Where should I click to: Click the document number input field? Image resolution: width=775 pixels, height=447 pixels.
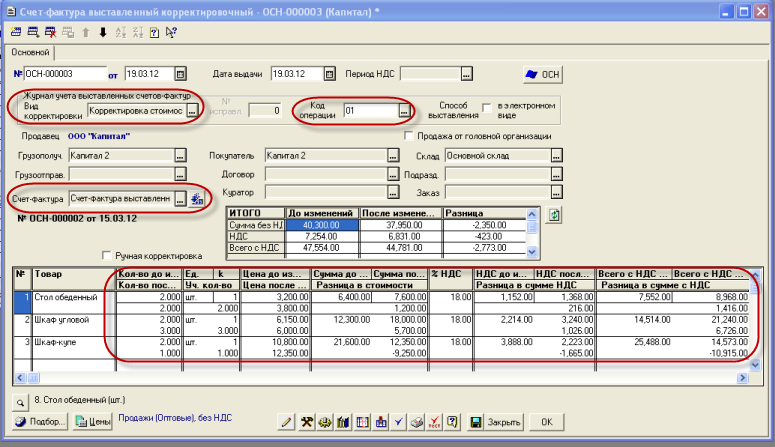[63, 74]
